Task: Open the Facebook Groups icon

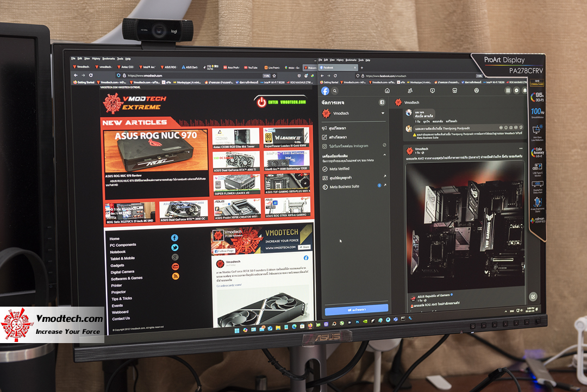Action: tap(477, 91)
